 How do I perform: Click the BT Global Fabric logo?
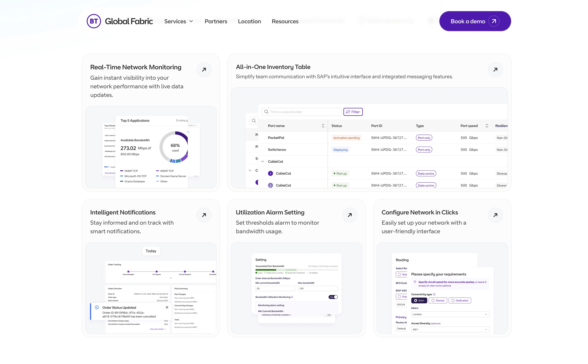(x=120, y=21)
